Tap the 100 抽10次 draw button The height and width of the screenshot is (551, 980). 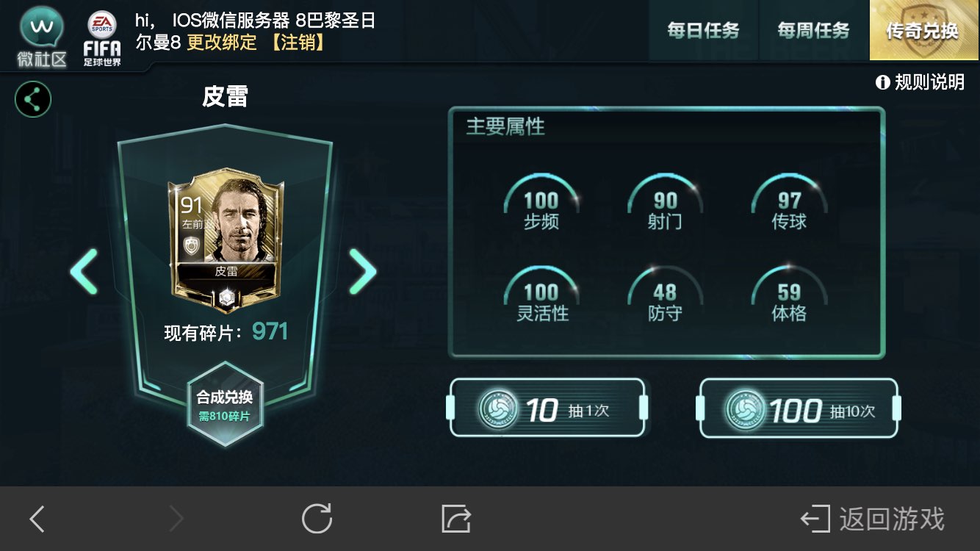[799, 408]
